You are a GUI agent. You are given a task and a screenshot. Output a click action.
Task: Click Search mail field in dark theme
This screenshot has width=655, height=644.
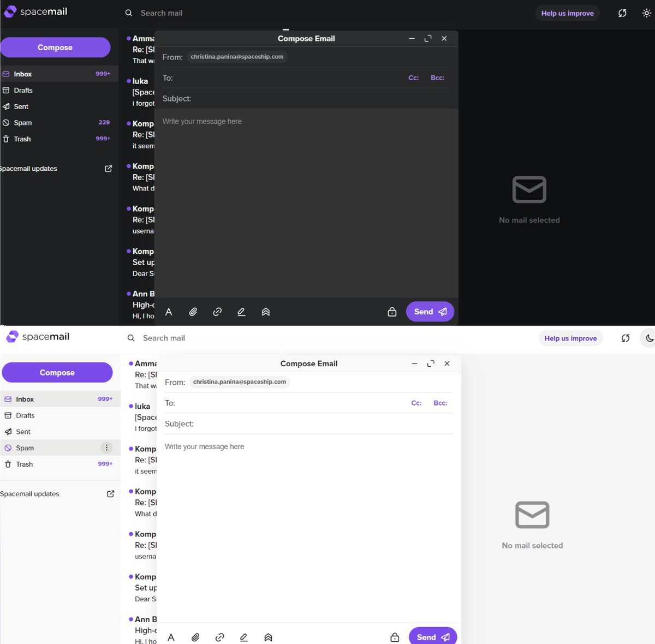(x=161, y=13)
